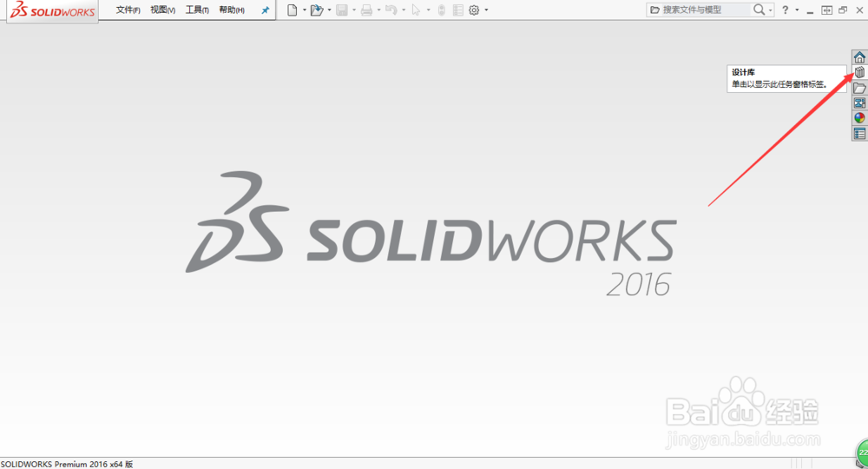Expand the Select tool dropdown arrow
The height and width of the screenshot is (469, 868).
[x=429, y=10]
